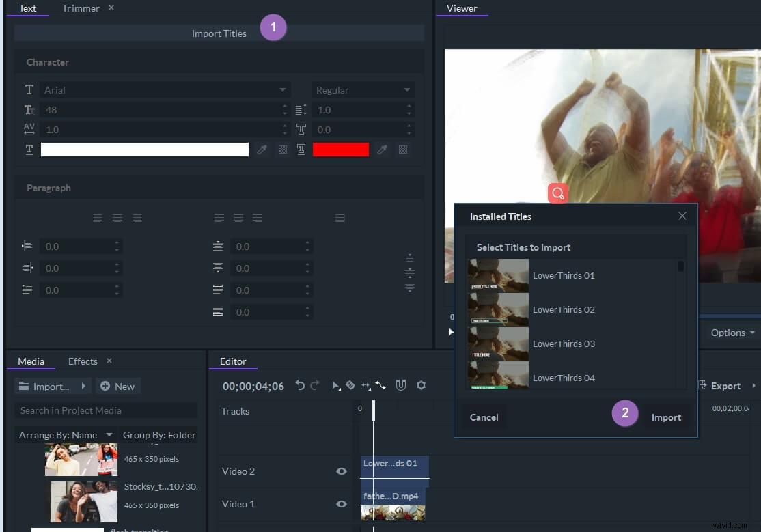This screenshot has width=761, height=532.
Task: Switch to the Trimmer tab
Action: point(80,8)
